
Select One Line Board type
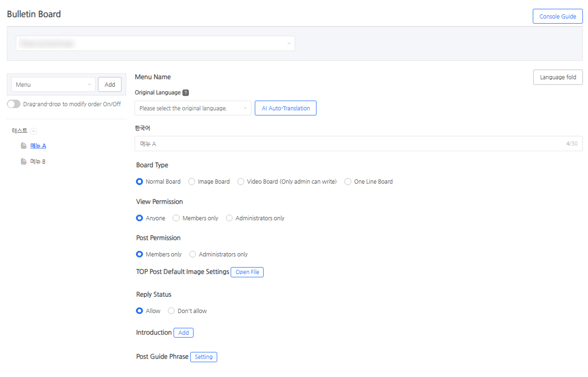coord(348,182)
